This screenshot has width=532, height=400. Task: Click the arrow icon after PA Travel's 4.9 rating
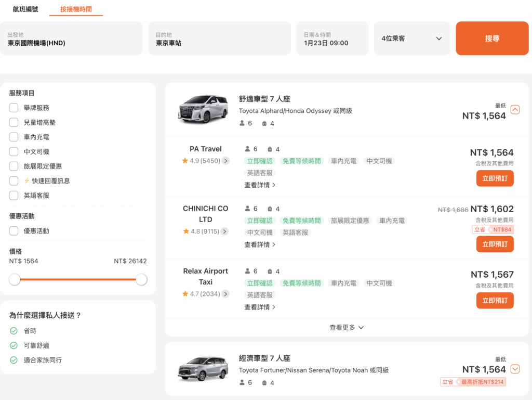click(225, 161)
